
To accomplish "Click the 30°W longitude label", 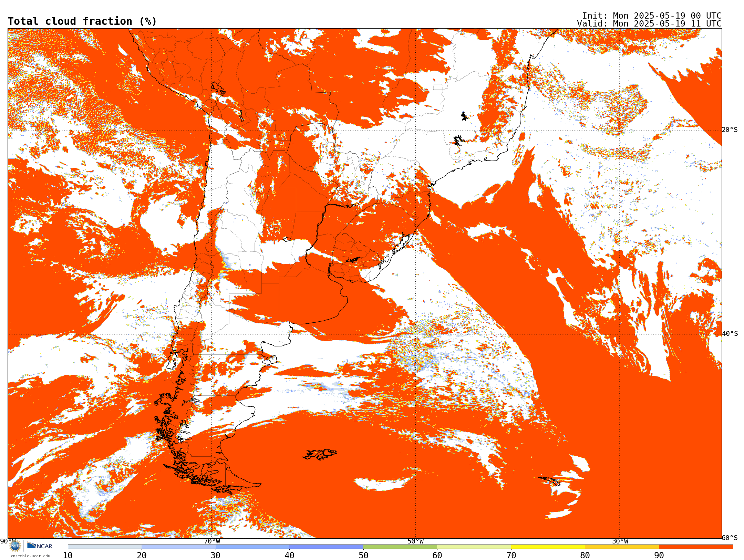I will click(620, 541).
